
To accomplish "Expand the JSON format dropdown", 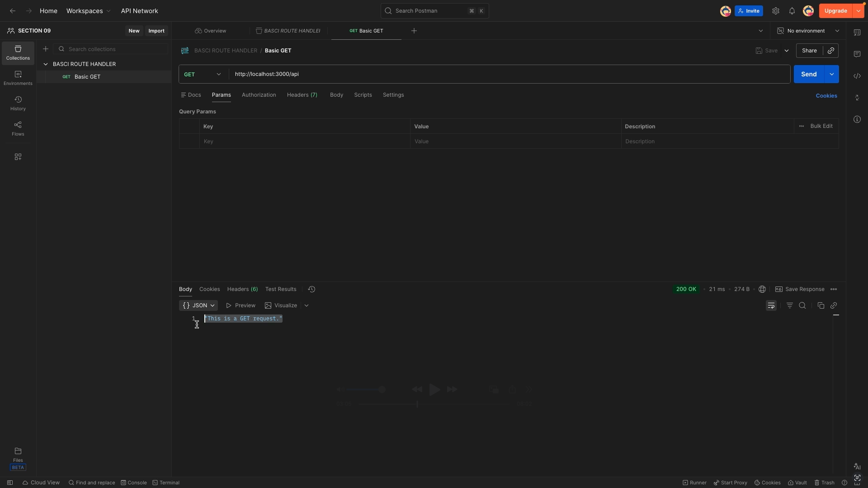I will coord(198,305).
